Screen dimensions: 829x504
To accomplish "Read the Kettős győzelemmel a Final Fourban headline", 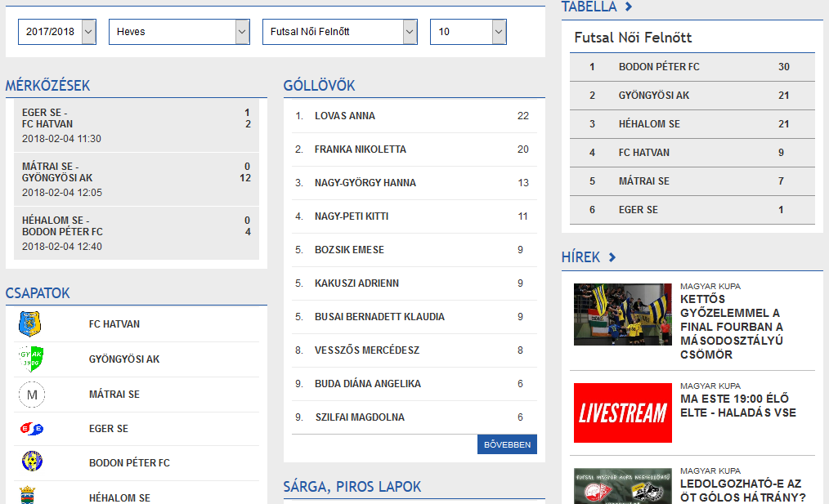I will tap(732, 327).
